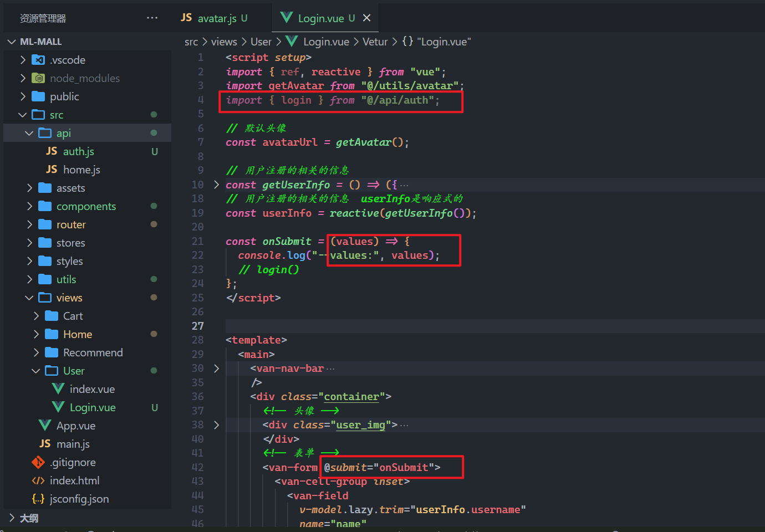Click the git icon beside .gitignore
The width and height of the screenshot is (765, 532).
coord(38,462)
